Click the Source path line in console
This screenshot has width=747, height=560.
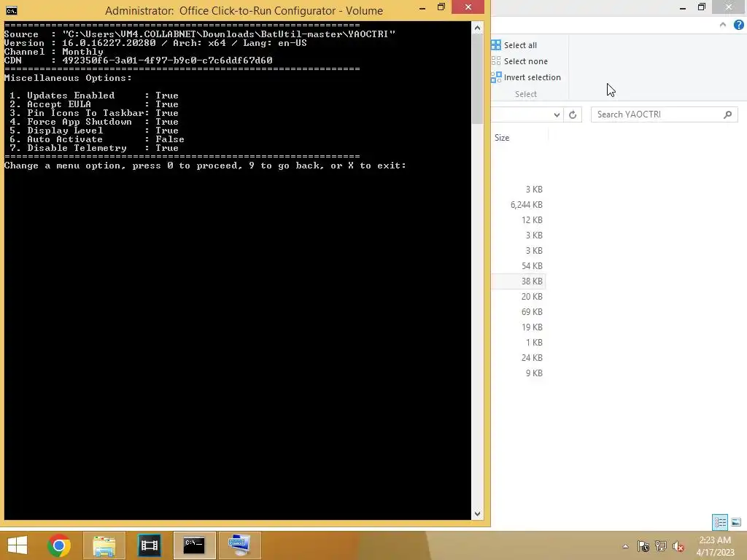(x=200, y=34)
